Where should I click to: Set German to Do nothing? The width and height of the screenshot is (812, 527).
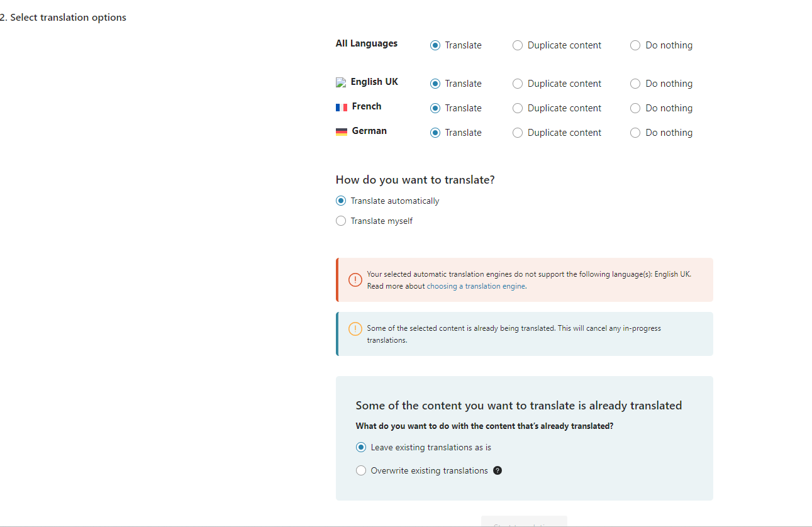(635, 133)
